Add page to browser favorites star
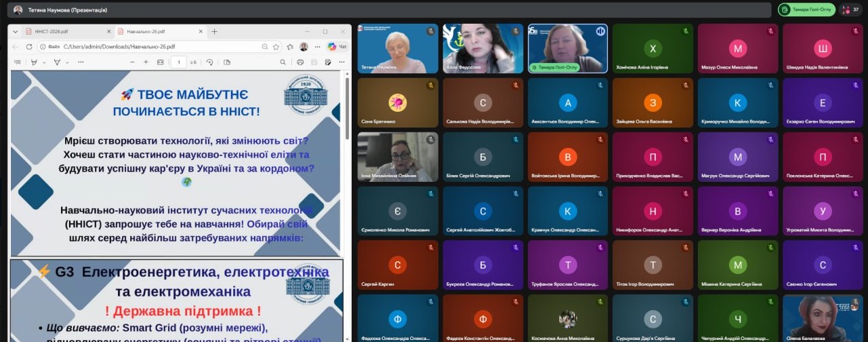The width and height of the screenshot is (868, 342). pyautogui.click(x=276, y=47)
